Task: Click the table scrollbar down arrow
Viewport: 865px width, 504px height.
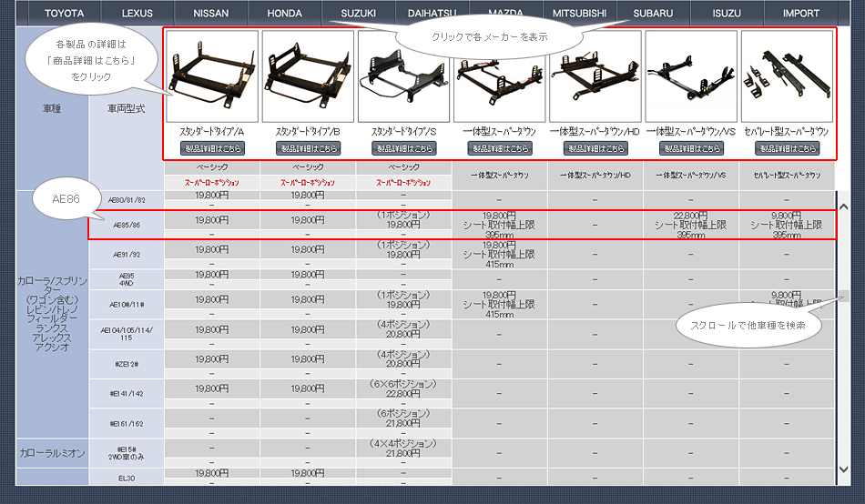Action: click(x=843, y=469)
